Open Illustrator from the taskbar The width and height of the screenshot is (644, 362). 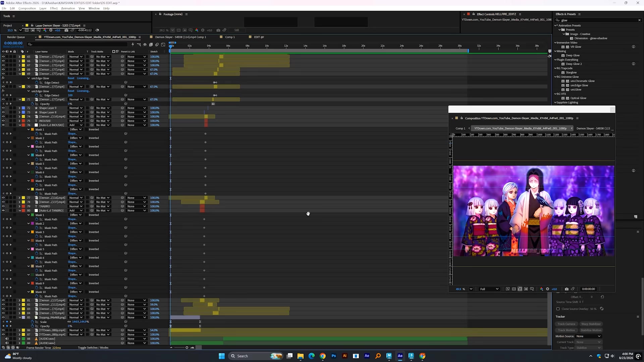click(x=344, y=356)
